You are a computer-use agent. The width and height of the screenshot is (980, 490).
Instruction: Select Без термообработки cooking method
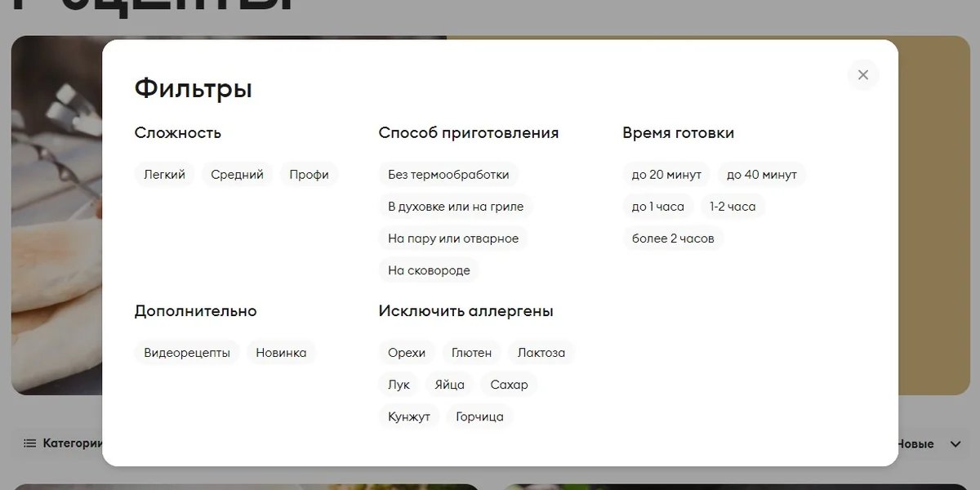448,174
